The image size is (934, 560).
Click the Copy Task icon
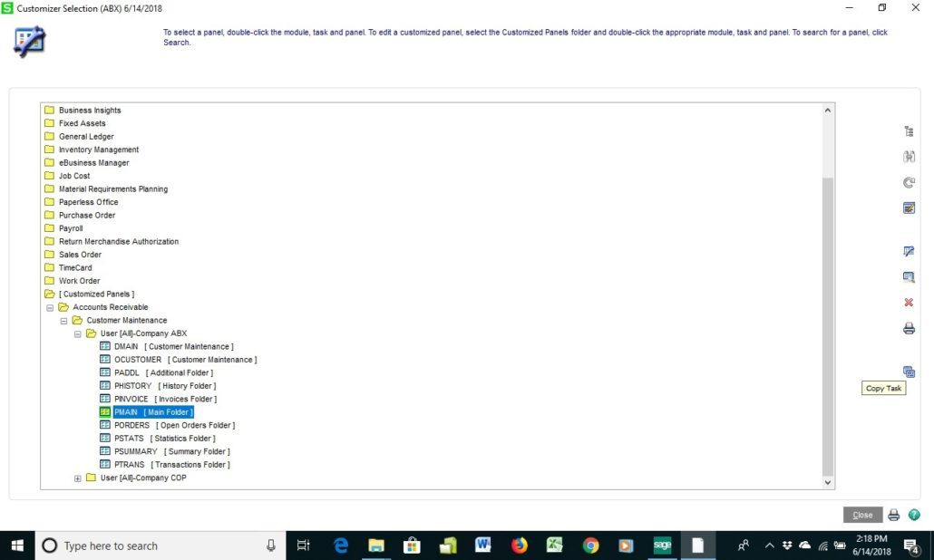tap(909, 372)
